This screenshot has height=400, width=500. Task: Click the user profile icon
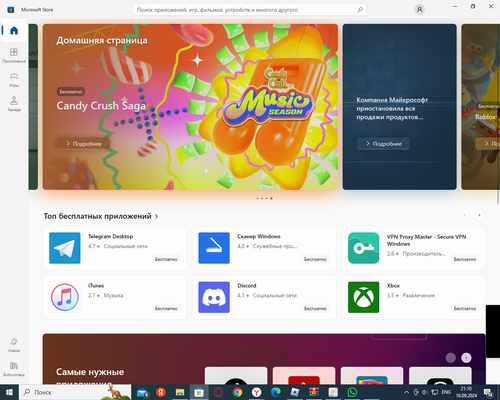[419, 10]
